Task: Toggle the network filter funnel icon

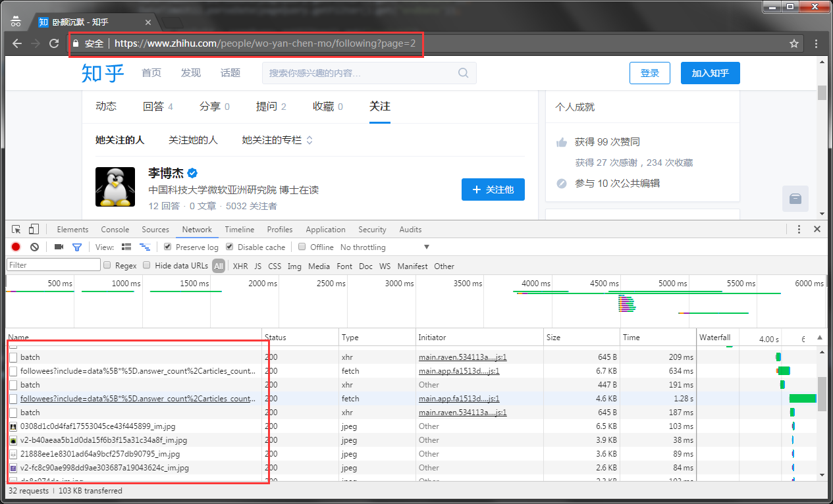Action: click(77, 247)
